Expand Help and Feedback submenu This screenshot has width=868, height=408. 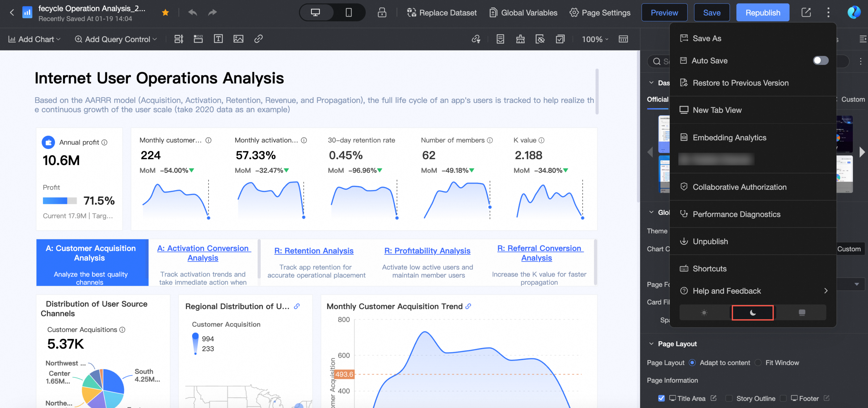[753, 291]
